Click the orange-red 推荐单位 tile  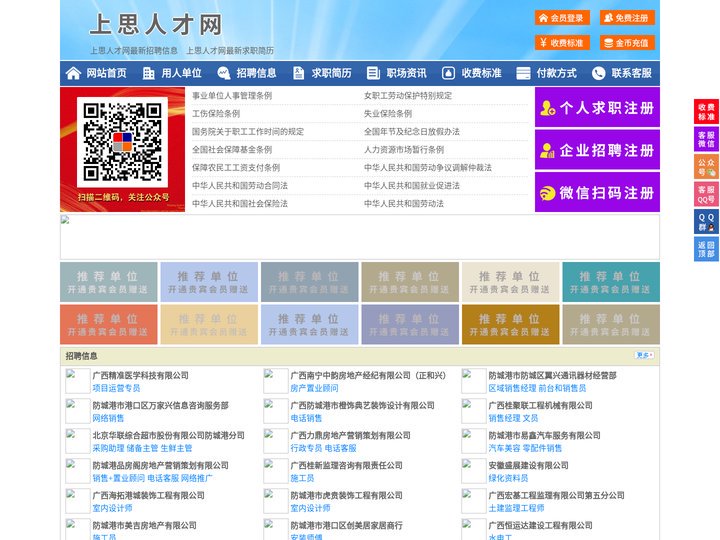coord(108,324)
